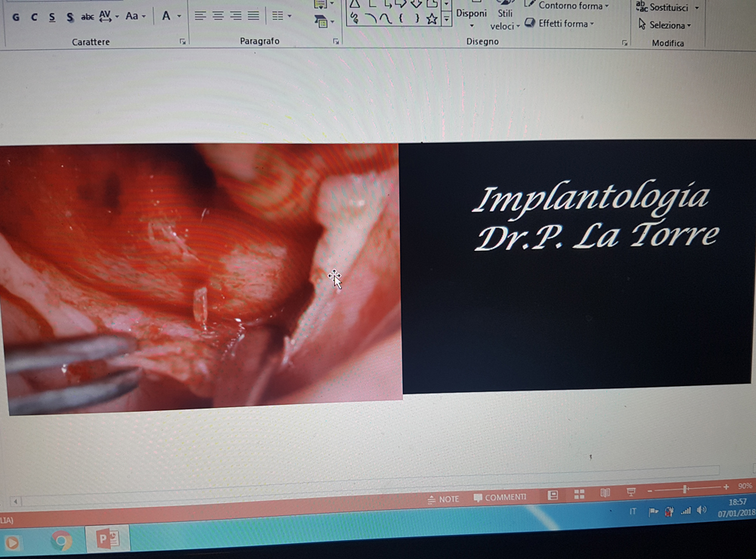Select the right arrow shape

401,4
